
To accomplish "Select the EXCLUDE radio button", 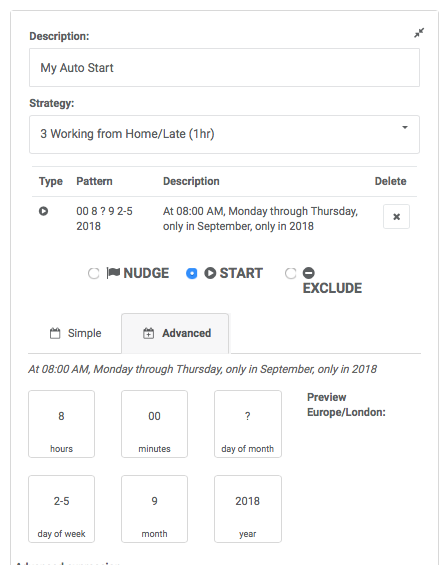I will pos(290,273).
